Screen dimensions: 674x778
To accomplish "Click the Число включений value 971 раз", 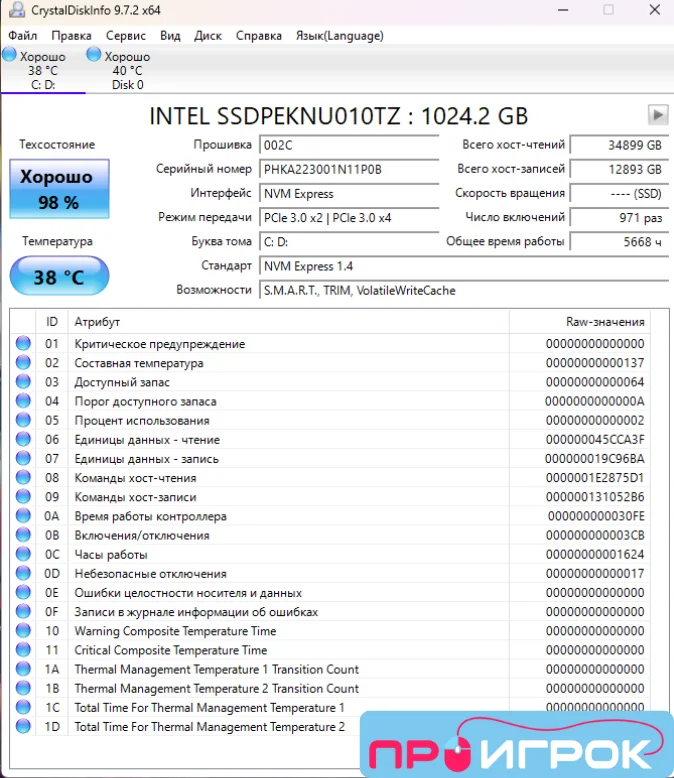I will coord(619,218).
